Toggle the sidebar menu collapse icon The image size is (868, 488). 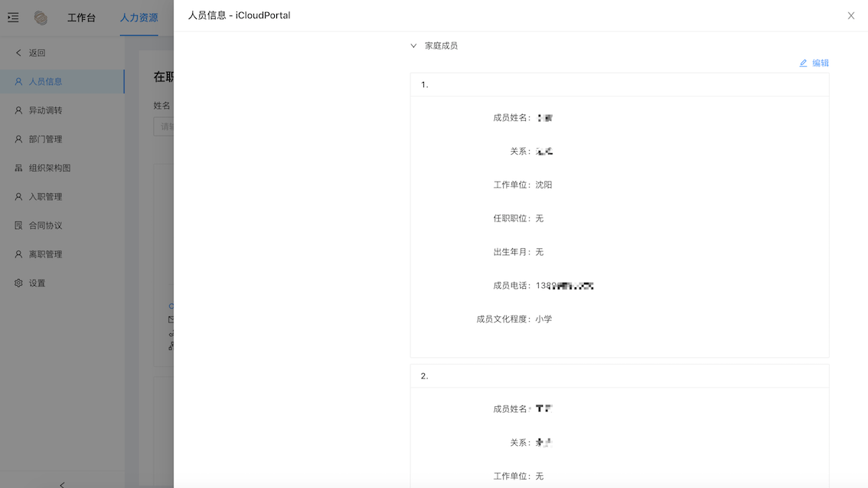tap(13, 18)
